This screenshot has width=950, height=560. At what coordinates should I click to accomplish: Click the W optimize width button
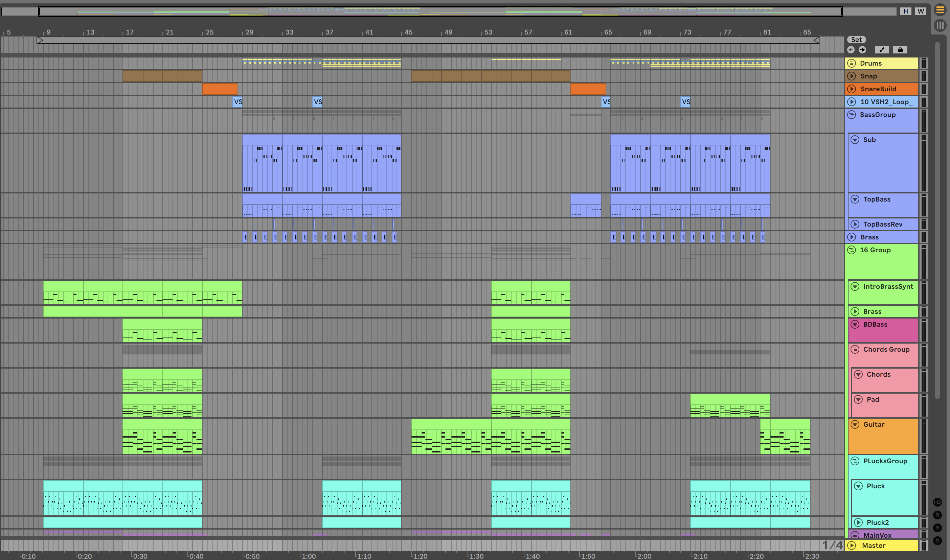point(921,11)
